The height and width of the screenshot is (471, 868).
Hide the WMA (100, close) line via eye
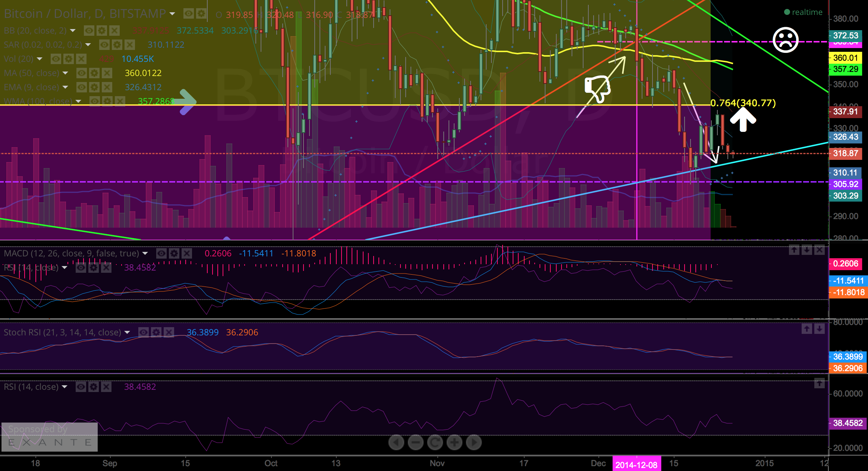coord(95,101)
